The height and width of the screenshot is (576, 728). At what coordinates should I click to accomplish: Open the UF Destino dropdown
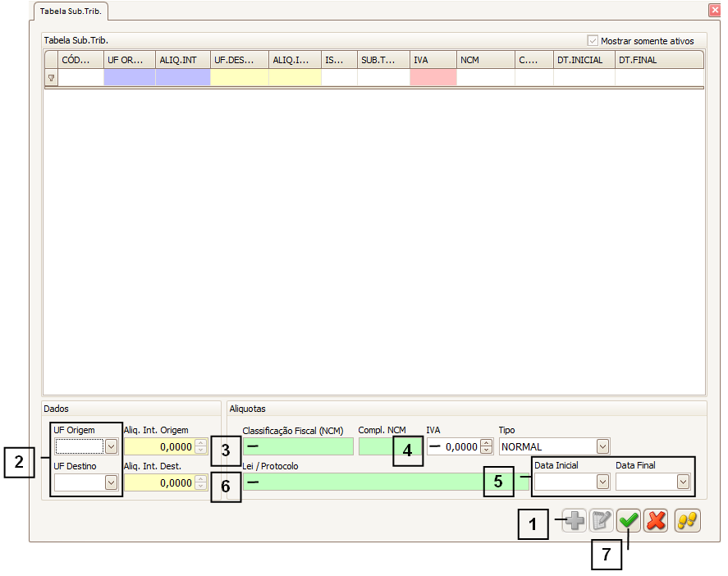tap(112, 483)
